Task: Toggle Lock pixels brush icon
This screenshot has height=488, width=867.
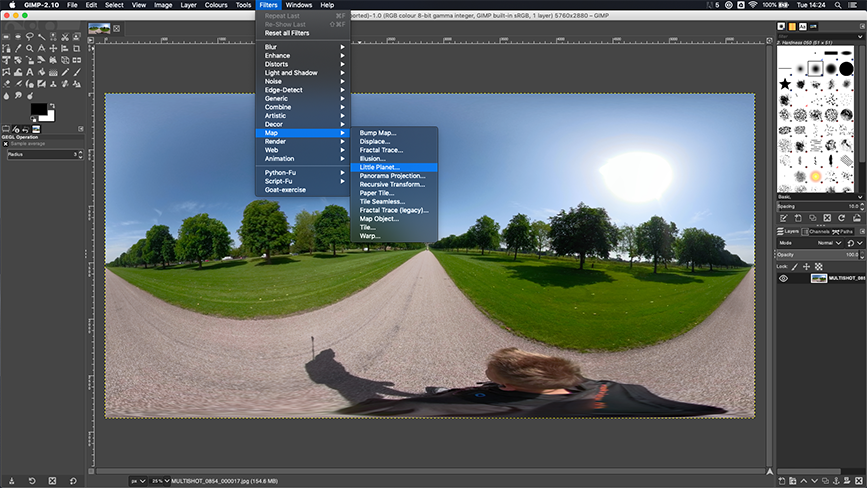Action: click(x=795, y=266)
